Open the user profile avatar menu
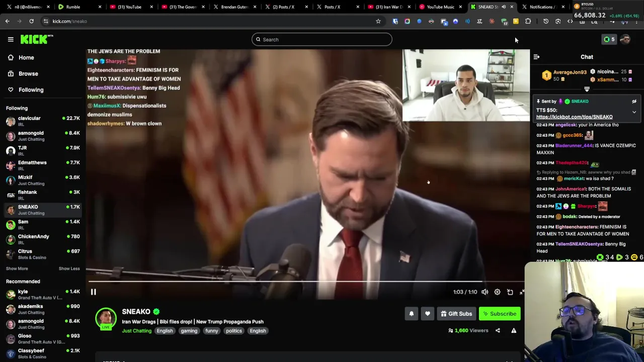The image size is (644, 362). click(625, 39)
